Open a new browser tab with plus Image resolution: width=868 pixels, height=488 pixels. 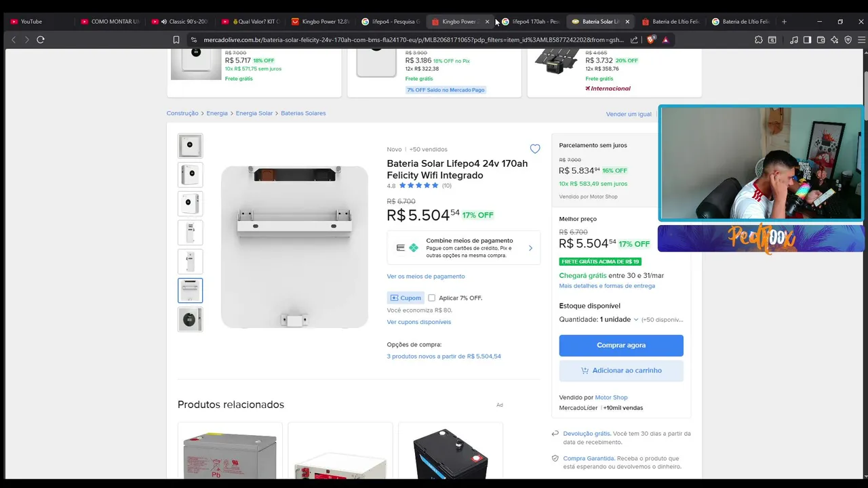click(x=784, y=22)
